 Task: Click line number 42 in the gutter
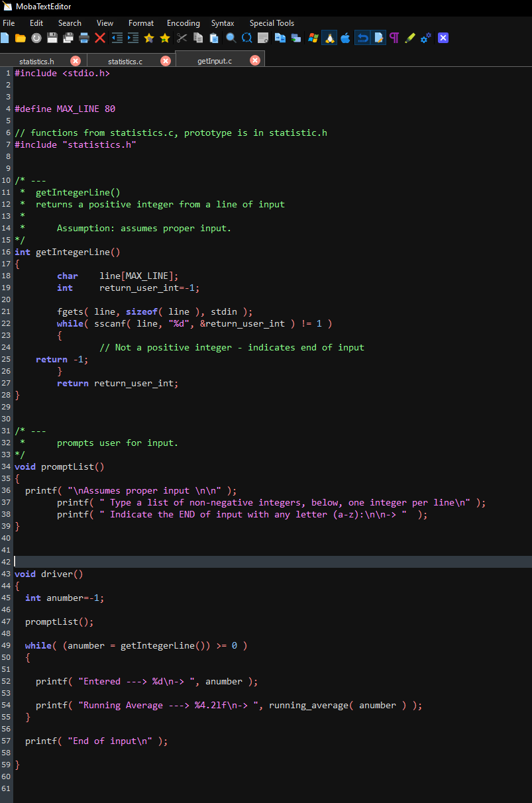coord(6,562)
